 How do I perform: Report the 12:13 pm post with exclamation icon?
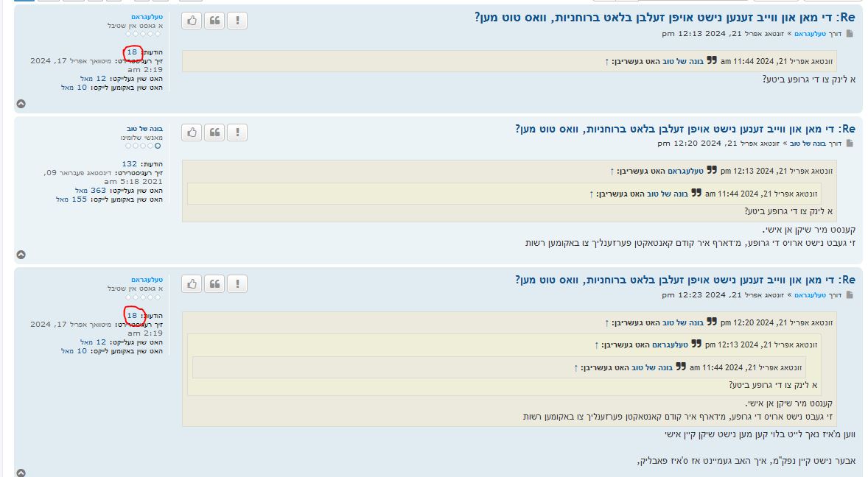coord(237,21)
